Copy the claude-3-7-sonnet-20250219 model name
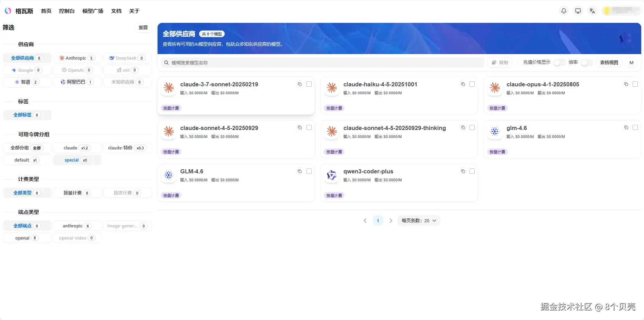 300,84
